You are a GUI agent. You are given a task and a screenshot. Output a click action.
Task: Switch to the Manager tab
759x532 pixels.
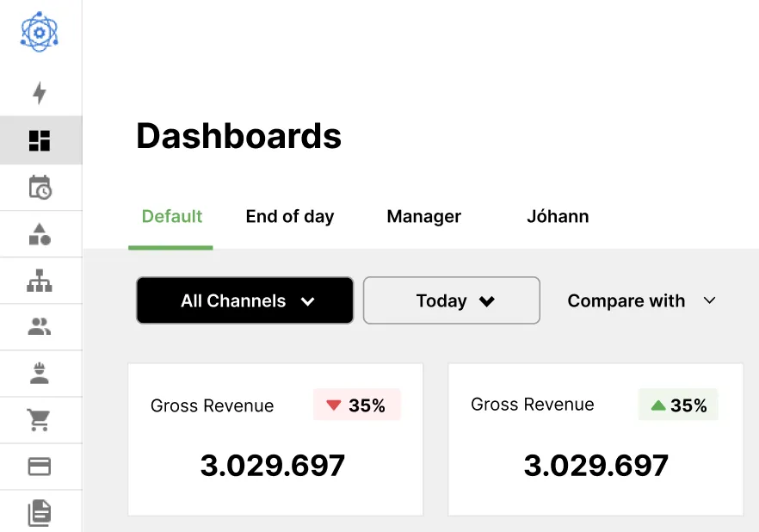coord(423,217)
